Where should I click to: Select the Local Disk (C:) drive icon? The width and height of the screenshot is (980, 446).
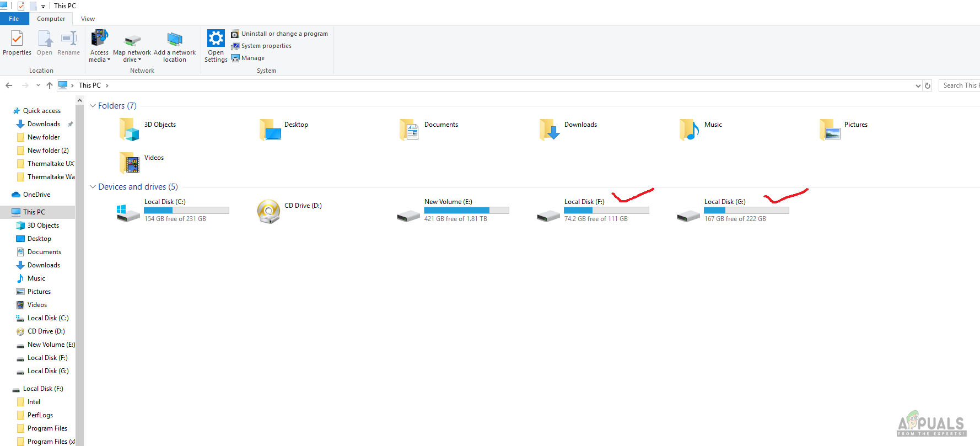point(128,212)
